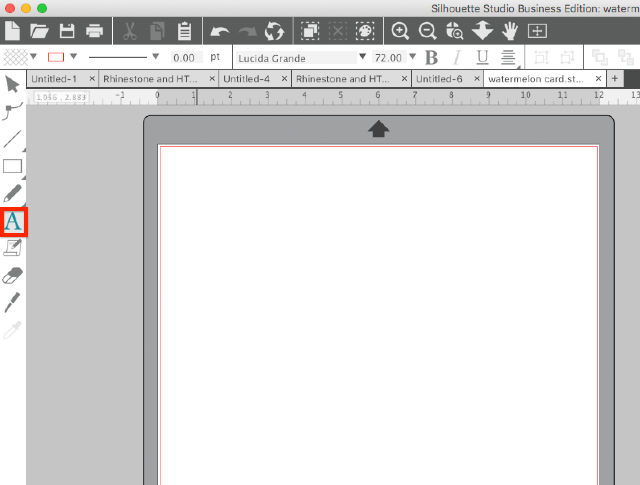Expand the fill pattern dropdown arrow
The width and height of the screenshot is (640, 485).
(33, 56)
